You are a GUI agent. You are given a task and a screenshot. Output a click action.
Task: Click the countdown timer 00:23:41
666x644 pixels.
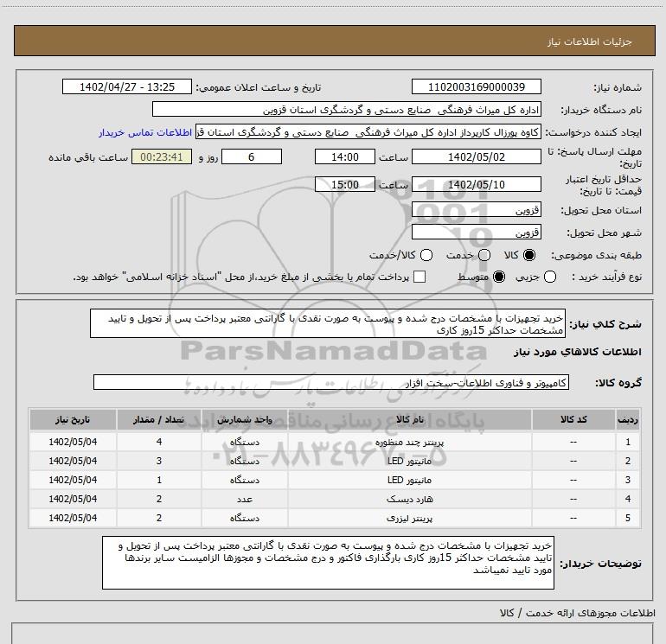[162, 156]
